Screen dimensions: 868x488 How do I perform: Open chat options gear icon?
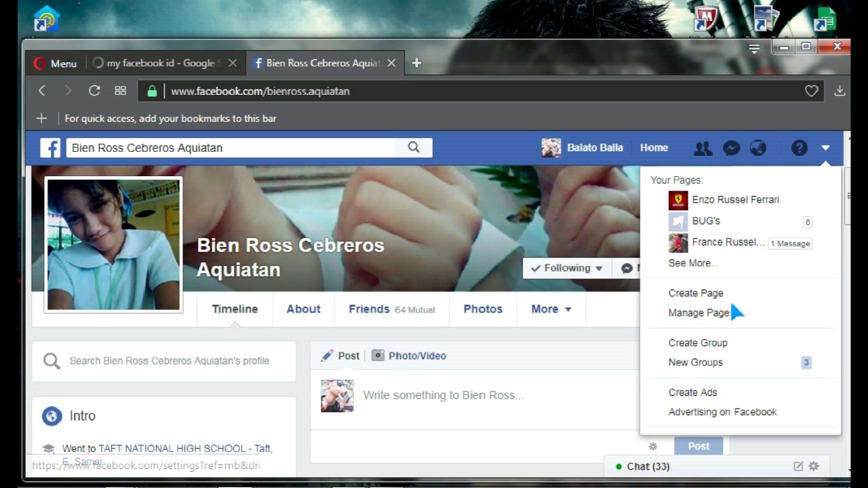tap(814, 466)
